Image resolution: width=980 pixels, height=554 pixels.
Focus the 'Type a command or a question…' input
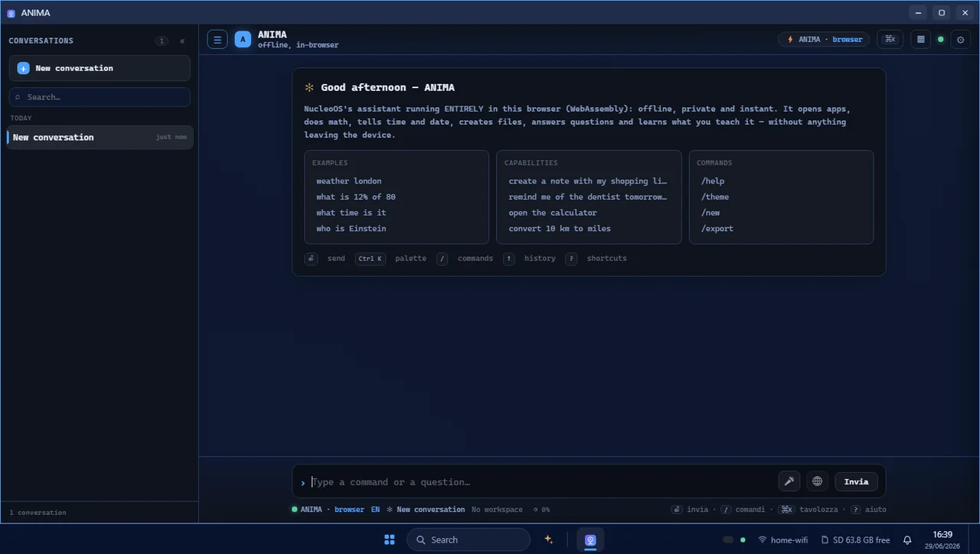(x=541, y=482)
